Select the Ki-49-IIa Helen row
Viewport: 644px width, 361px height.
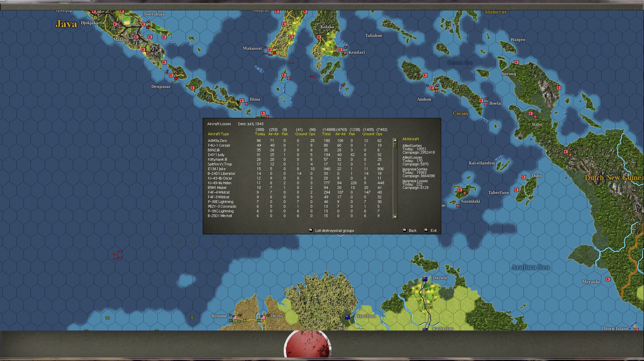pyautogui.click(x=295, y=183)
